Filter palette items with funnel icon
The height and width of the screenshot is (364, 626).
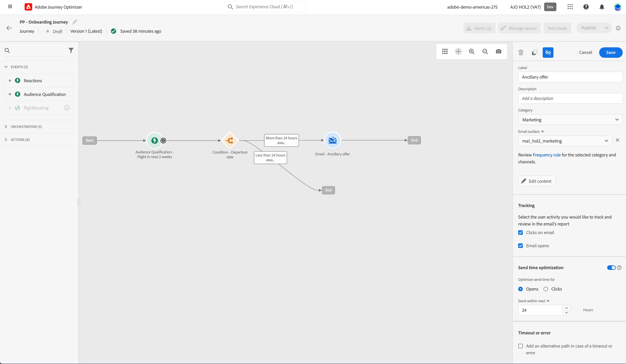pyautogui.click(x=71, y=51)
